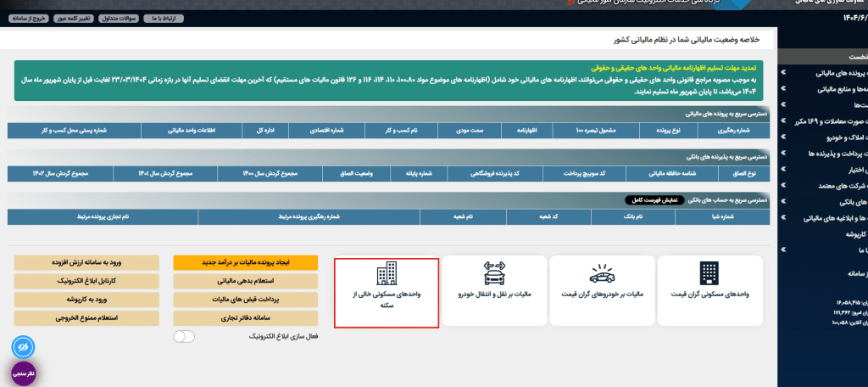
Task: Toggle the فعال سازی ابلاغ الکترونیک switch
Action: pos(183,337)
